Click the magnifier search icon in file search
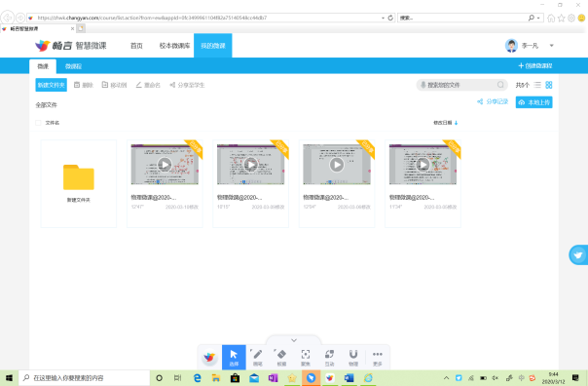This screenshot has width=588, height=386. 500,85
